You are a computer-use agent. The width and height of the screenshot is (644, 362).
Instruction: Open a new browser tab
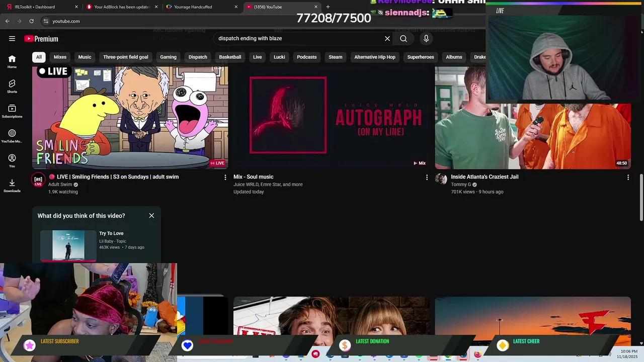328,7
